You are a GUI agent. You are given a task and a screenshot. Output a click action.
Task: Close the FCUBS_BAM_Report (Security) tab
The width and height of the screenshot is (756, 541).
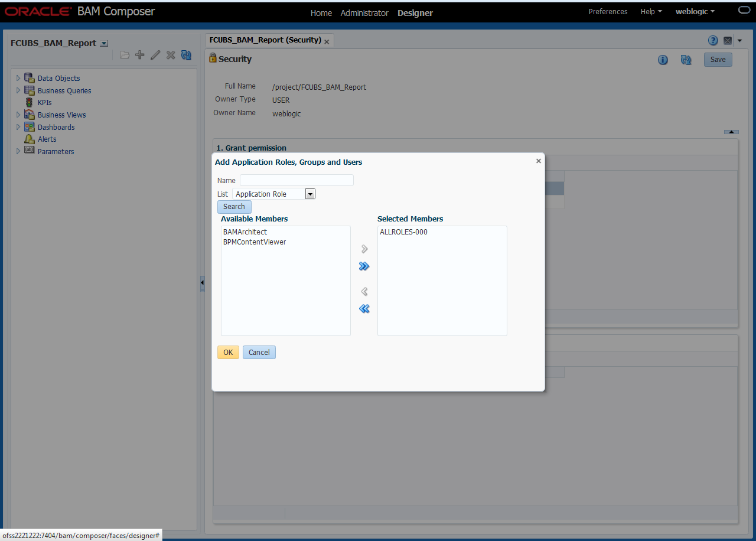327,42
